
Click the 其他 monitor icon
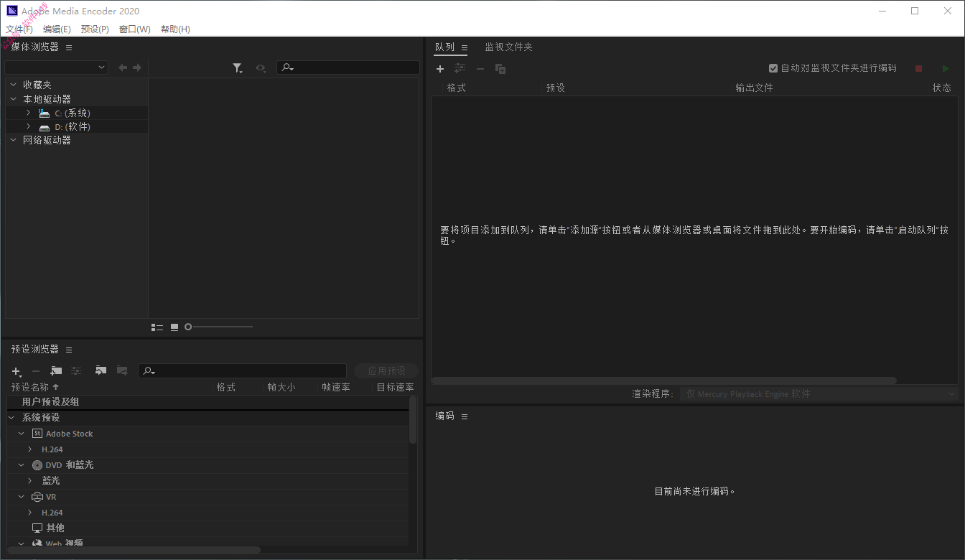[x=37, y=528]
